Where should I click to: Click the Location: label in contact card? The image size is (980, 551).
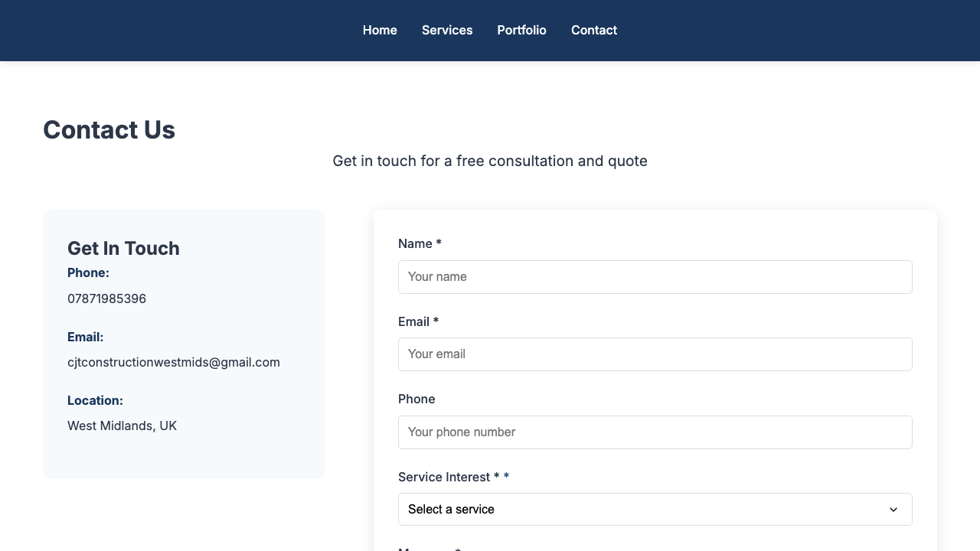[x=95, y=400]
